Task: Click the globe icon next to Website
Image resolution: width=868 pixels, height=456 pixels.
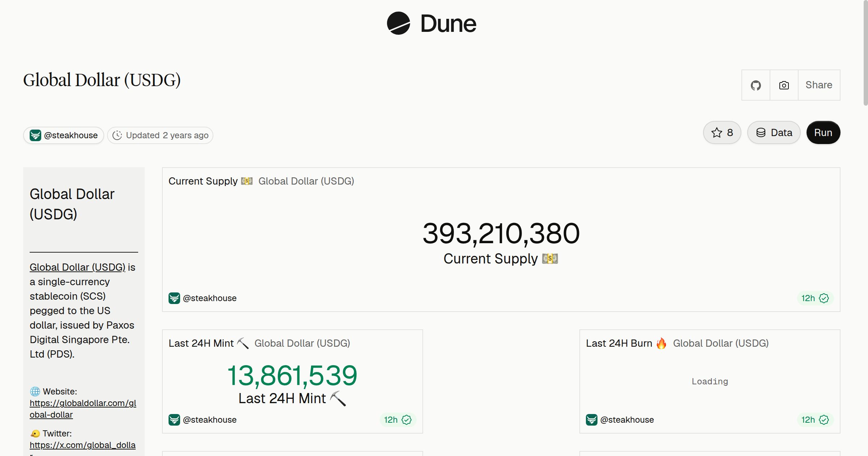Action: 35,392
